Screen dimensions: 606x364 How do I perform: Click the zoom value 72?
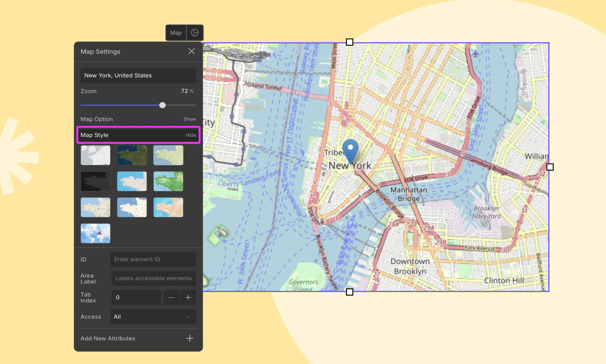(x=184, y=91)
